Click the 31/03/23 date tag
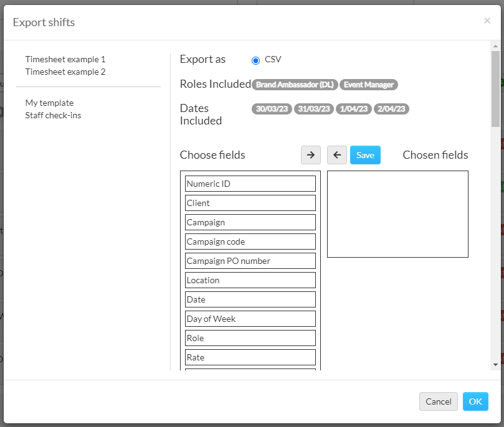Viewport: 504px width, 427px height. coord(314,109)
